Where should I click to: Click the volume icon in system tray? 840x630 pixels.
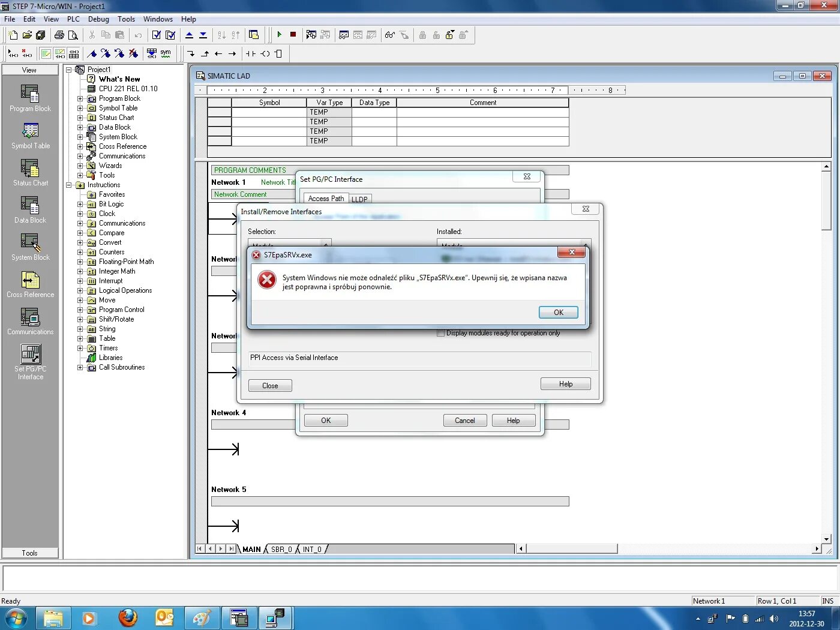(x=773, y=619)
